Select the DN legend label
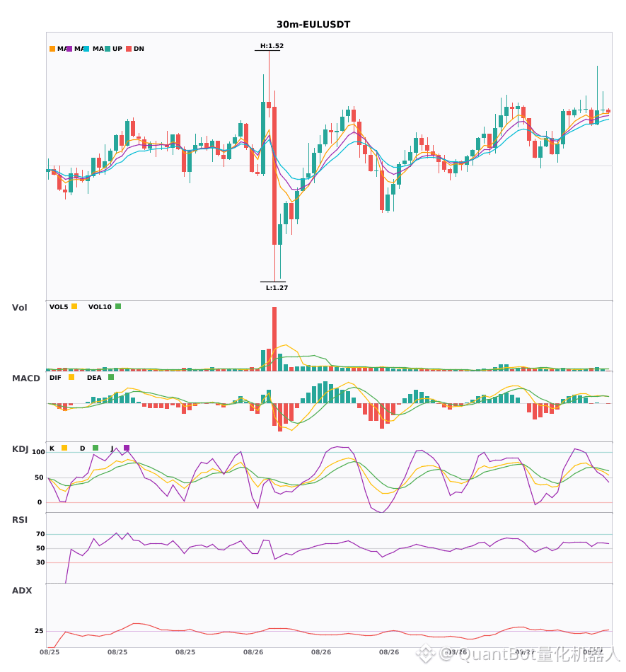The image size is (626, 672). point(139,49)
